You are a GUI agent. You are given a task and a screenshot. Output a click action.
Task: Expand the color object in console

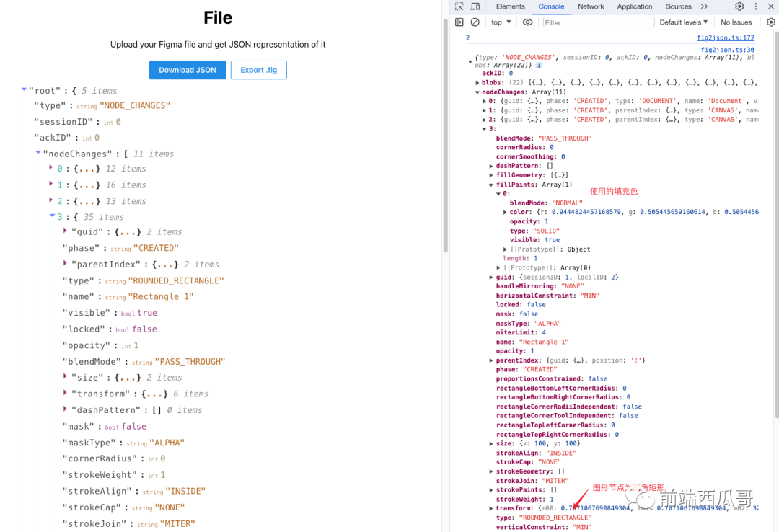click(505, 213)
